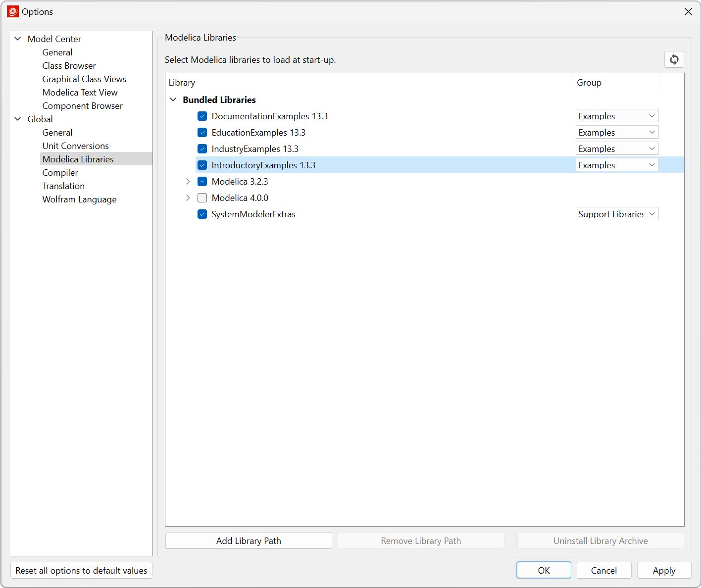Switch to Wolfram Language settings

pyautogui.click(x=79, y=199)
